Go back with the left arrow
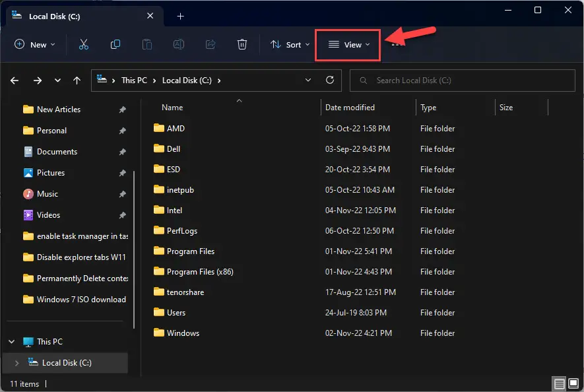Viewport: 584px width, 392px height. pos(15,81)
